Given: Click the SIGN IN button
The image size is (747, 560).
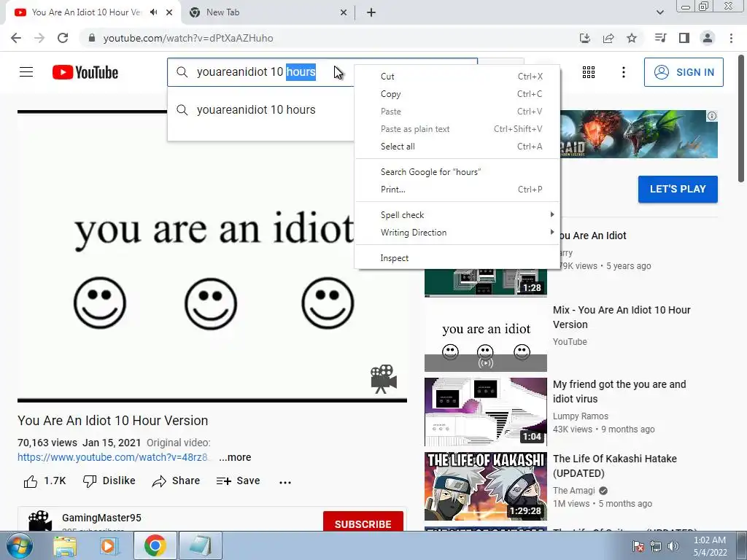Looking at the screenshot, I should 684,72.
